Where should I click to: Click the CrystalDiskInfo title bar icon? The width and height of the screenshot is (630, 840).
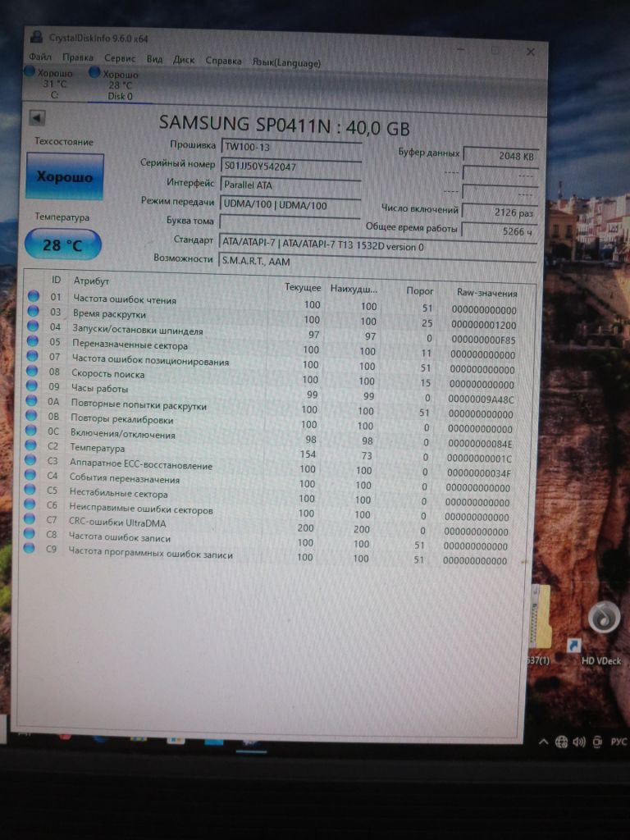point(36,37)
